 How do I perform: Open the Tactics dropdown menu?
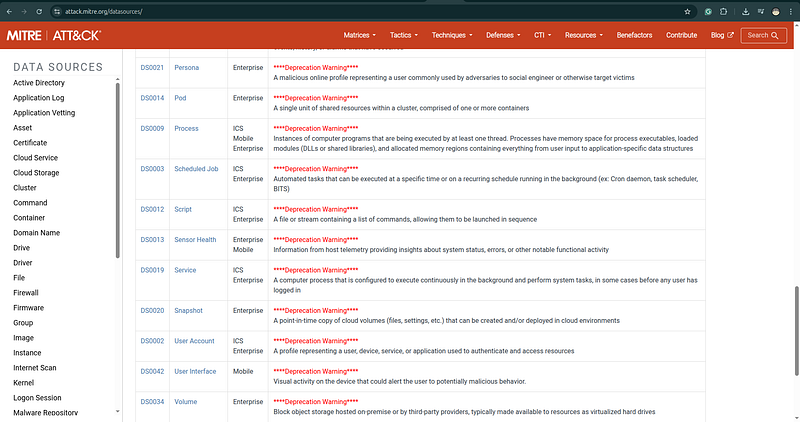tap(404, 35)
